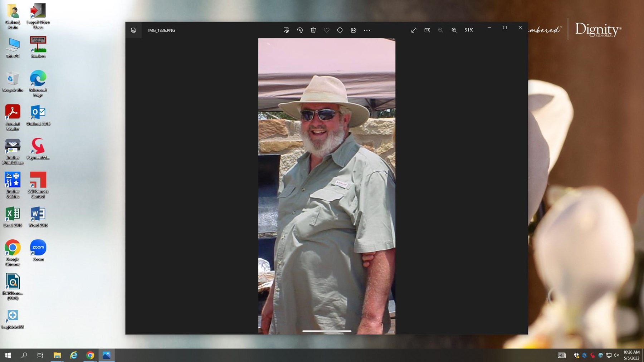This screenshot has width=644, height=362.
Task: Open the gallery view icon beside filename
Action: pyautogui.click(x=133, y=30)
